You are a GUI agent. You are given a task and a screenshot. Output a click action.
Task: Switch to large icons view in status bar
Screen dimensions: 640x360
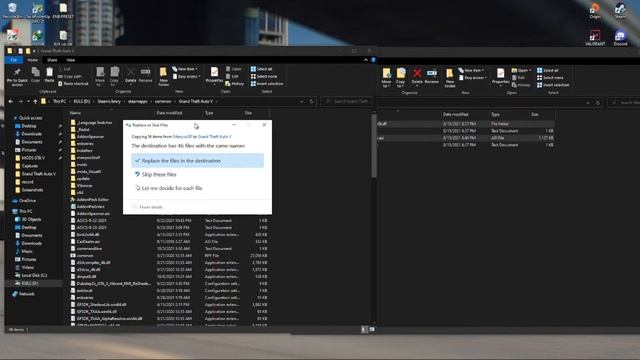point(372,329)
